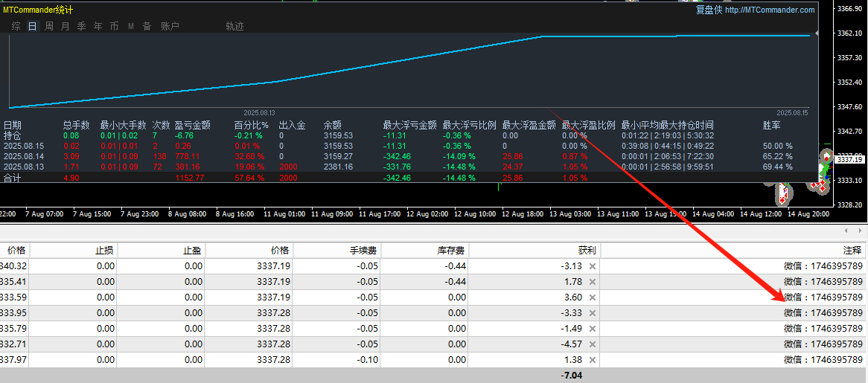This screenshot has height=383, width=868.
Task: Open the 备 tab
Action: (x=147, y=26)
